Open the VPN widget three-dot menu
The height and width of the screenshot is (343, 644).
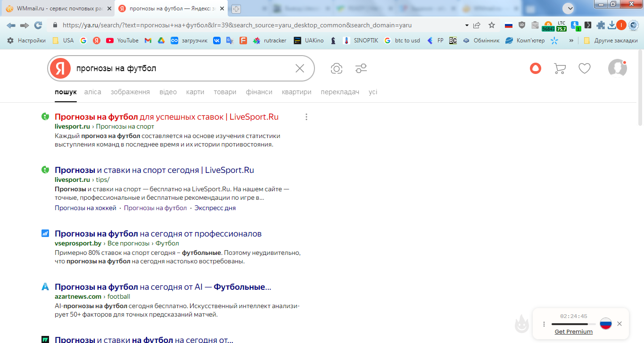tap(544, 324)
